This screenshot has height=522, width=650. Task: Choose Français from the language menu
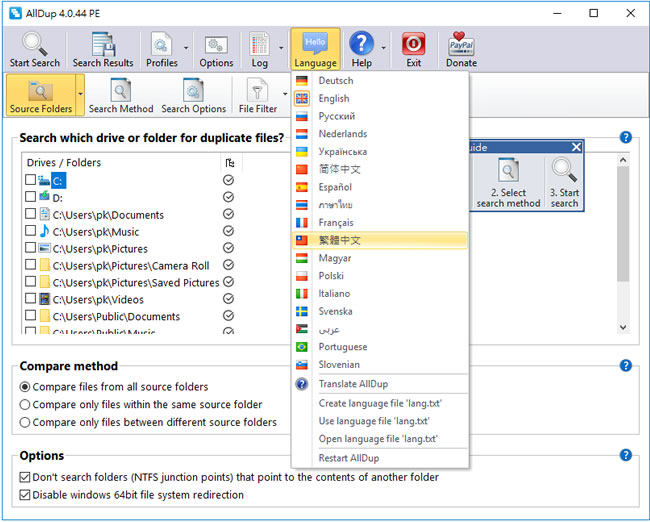[x=380, y=223]
